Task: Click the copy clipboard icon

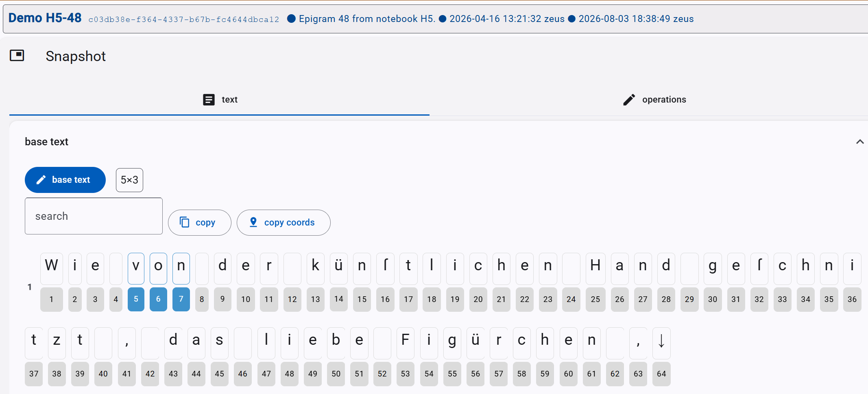Action: pos(184,222)
